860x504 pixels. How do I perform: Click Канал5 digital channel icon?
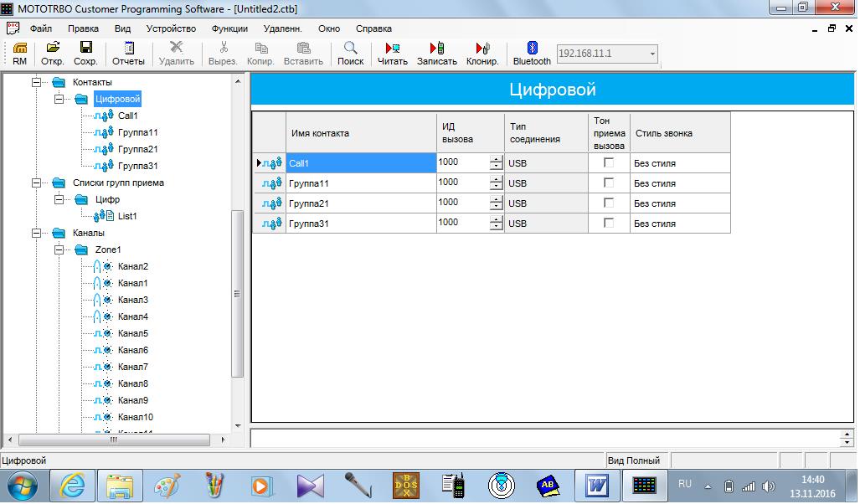102,333
